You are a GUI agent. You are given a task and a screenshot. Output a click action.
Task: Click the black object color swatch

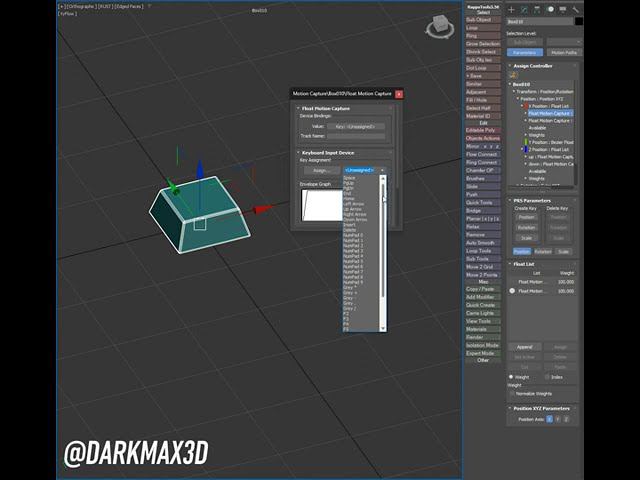pos(579,22)
